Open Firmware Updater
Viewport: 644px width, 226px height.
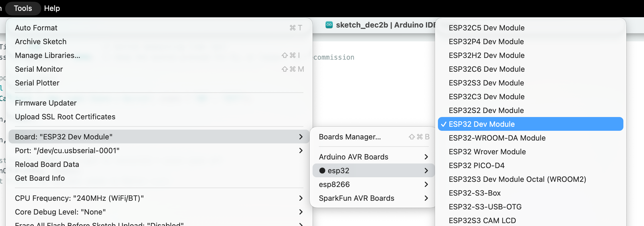(x=46, y=103)
